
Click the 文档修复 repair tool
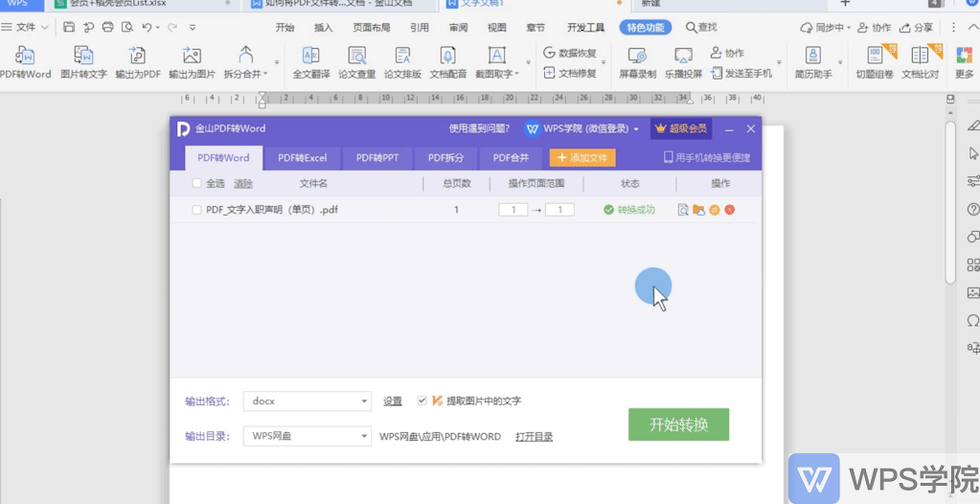[569, 73]
